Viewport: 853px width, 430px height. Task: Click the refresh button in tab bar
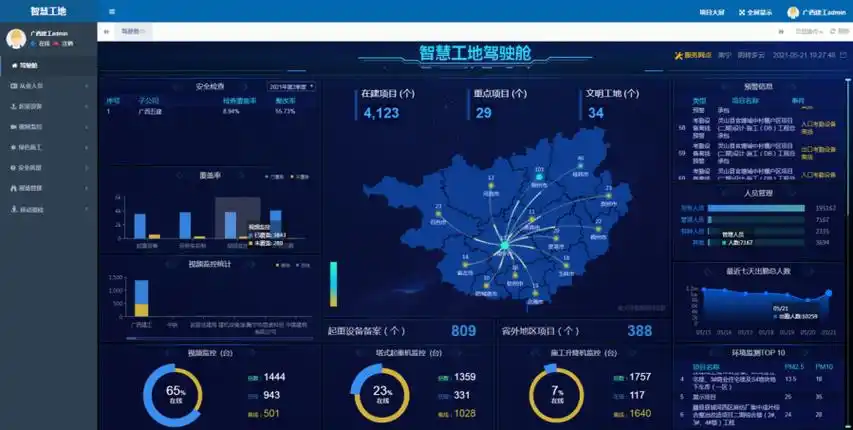coord(839,32)
